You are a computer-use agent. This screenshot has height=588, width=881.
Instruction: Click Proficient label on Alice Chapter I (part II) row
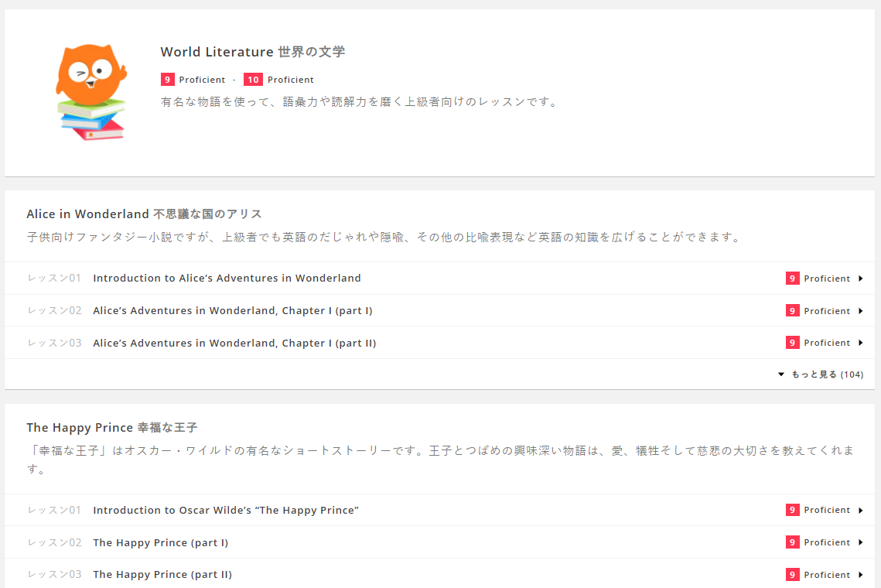827,343
